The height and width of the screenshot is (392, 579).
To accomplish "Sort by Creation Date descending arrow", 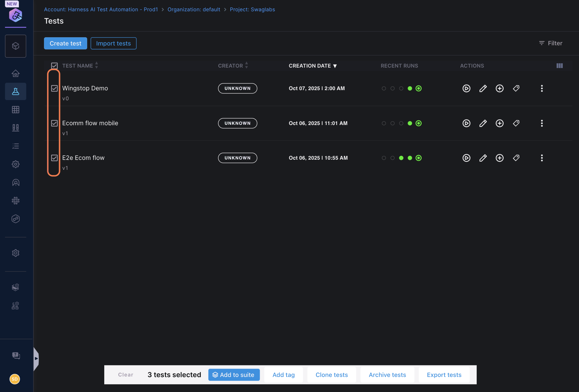I will (335, 66).
